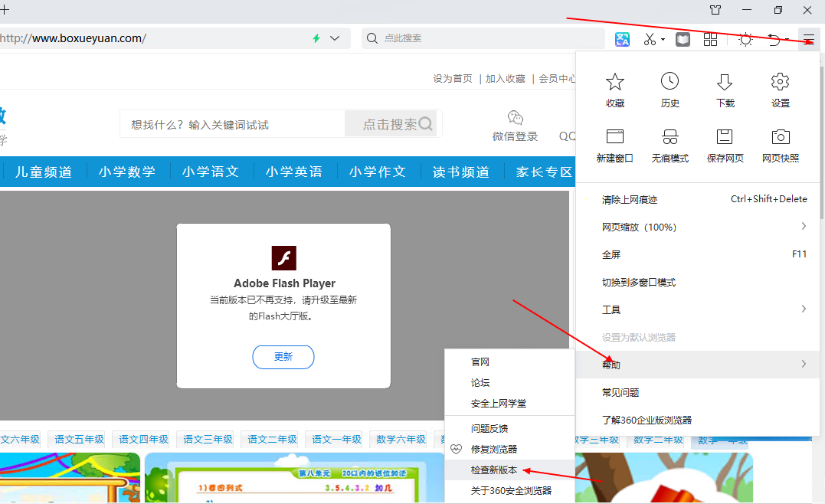Open 设置 (Settings) gear icon
Screen dimensions: 825x504
tap(780, 90)
